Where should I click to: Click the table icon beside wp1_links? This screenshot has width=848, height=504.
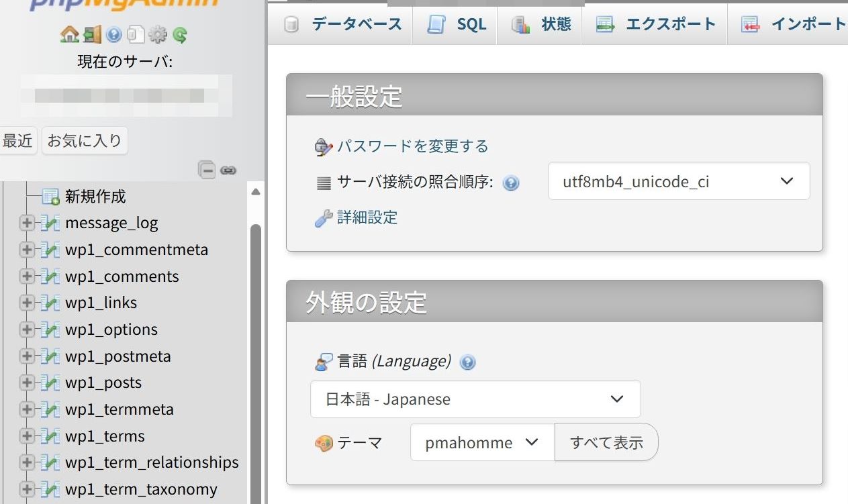click(x=50, y=303)
